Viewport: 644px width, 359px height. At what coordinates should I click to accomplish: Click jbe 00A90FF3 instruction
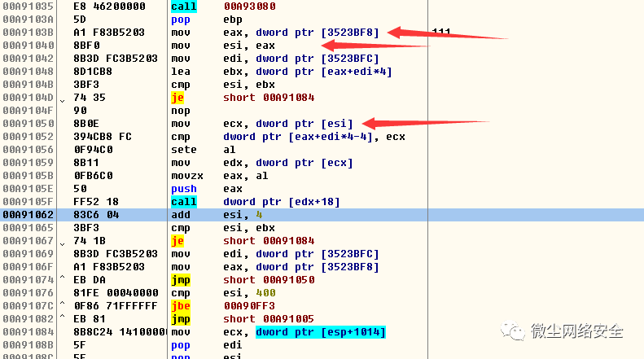pos(223,306)
